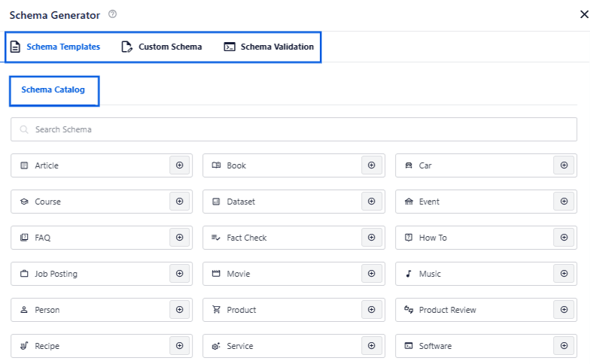Add the FAQ schema with its plus icon
The image size is (590, 364).
coord(179,238)
